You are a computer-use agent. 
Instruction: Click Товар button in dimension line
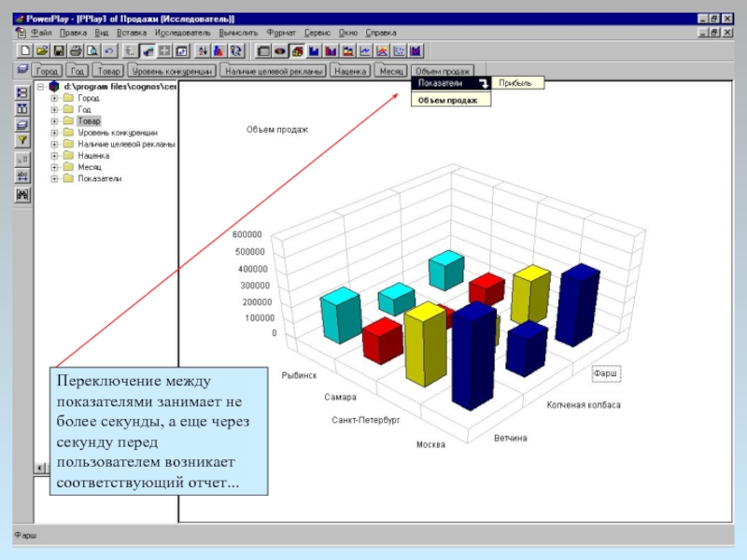point(108,71)
